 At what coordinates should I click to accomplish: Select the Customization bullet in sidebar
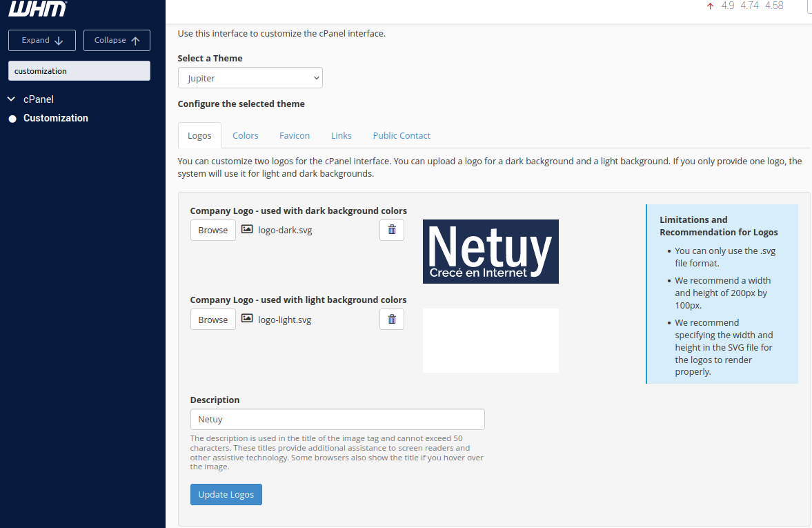pyautogui.click(x=12, y=119)
